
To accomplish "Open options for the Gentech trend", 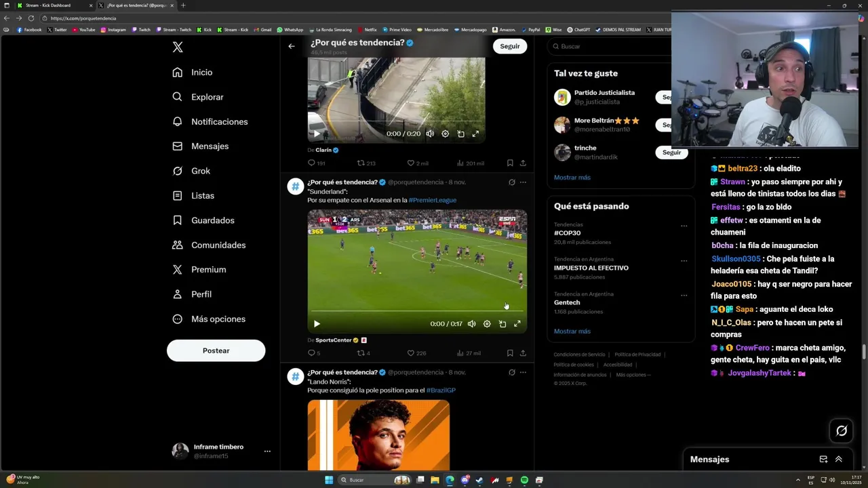I will 684,296.
